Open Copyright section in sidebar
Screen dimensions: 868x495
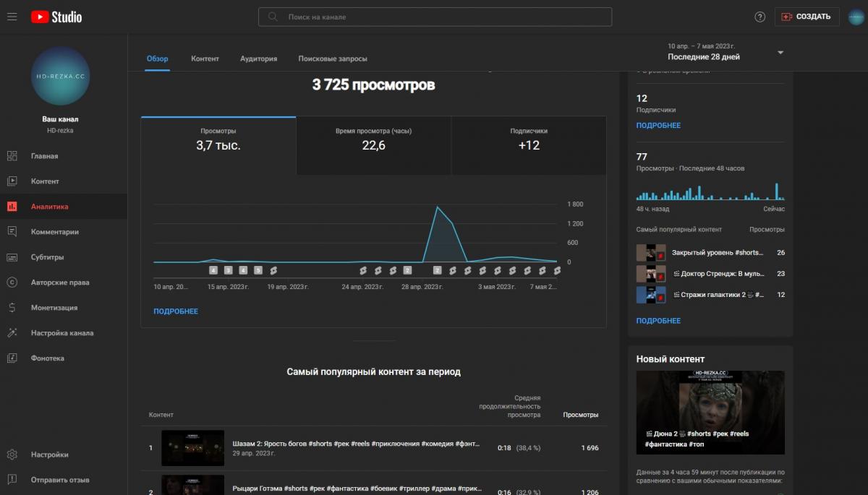[59, 283]
